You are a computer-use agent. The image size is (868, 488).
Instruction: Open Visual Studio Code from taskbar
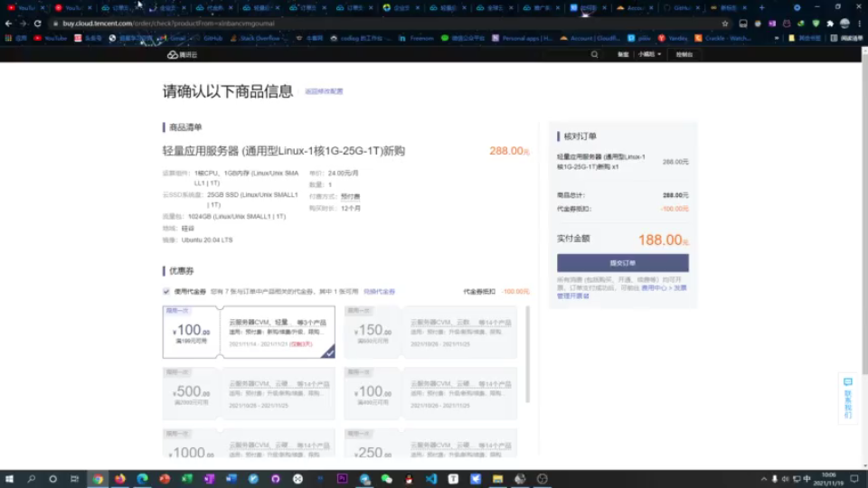(431, 479)
